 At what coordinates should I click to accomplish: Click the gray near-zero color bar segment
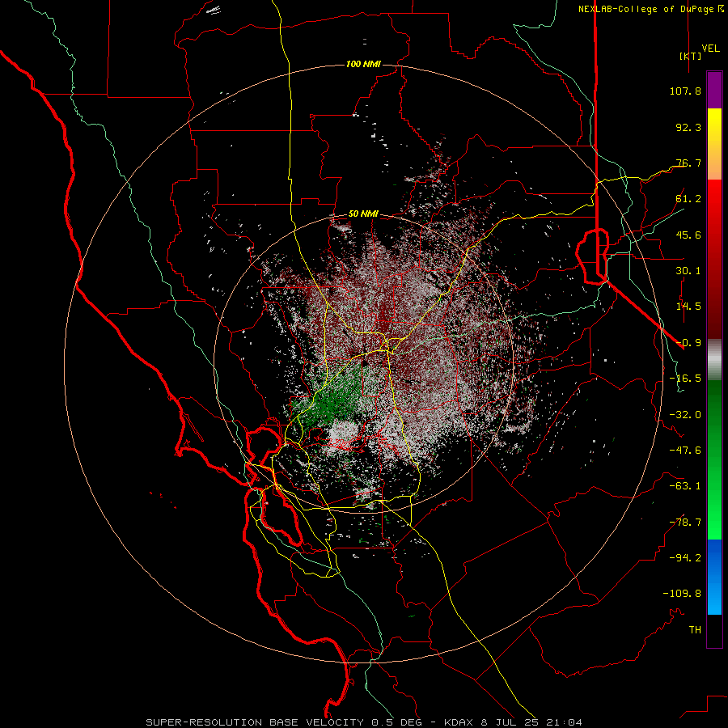point(714,360)
